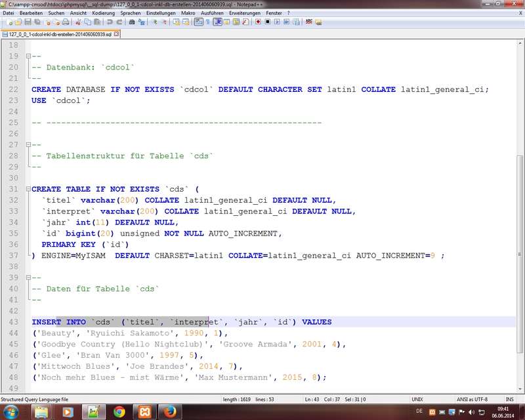The image size is (525, 420).
Task: Open the Sprachen menu
Action: 130,12
